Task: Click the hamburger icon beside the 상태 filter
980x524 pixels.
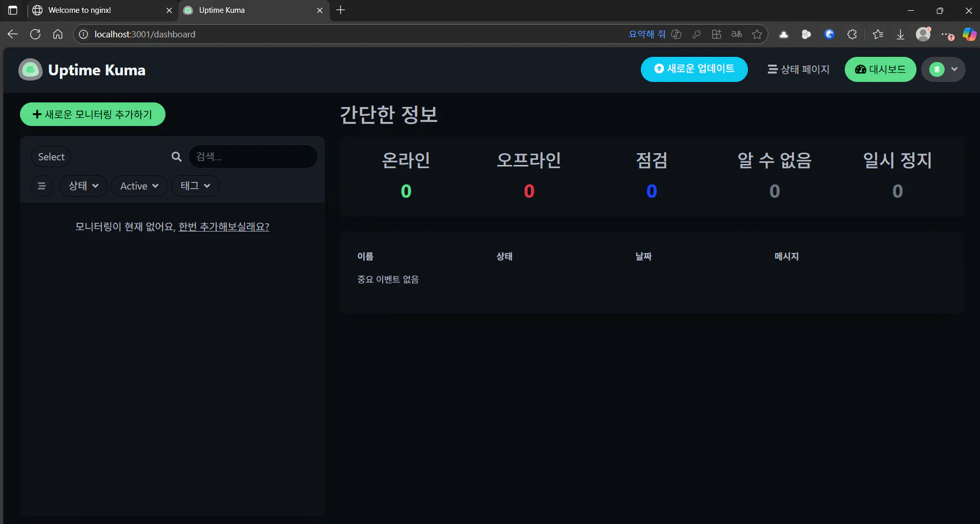Action: (42, 186)
